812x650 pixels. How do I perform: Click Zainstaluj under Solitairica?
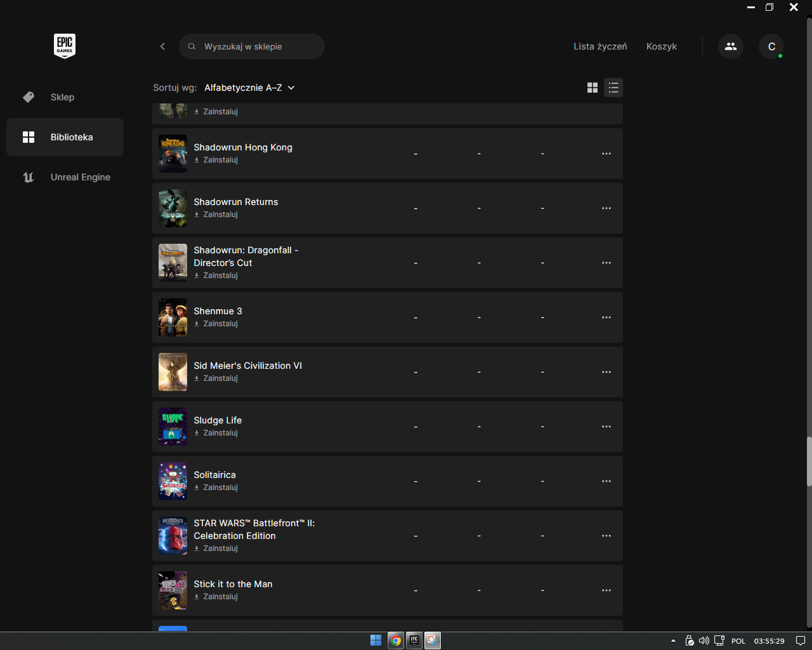pos(216,487)
